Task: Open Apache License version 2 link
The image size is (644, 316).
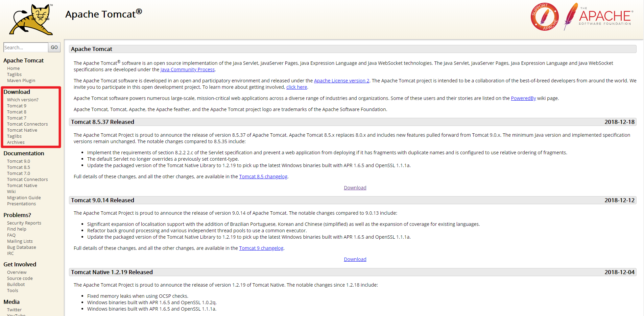Action: (341, 81)
